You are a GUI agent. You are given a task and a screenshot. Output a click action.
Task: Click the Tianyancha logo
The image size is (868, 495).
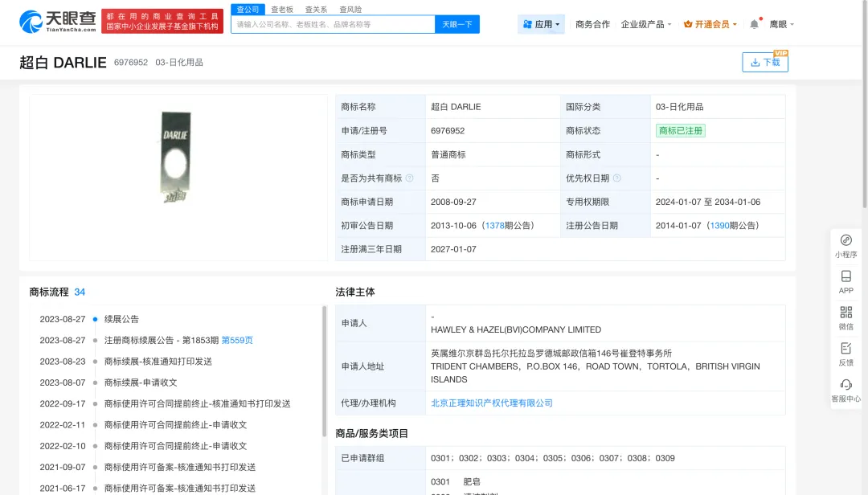click(x=56, y=22)
